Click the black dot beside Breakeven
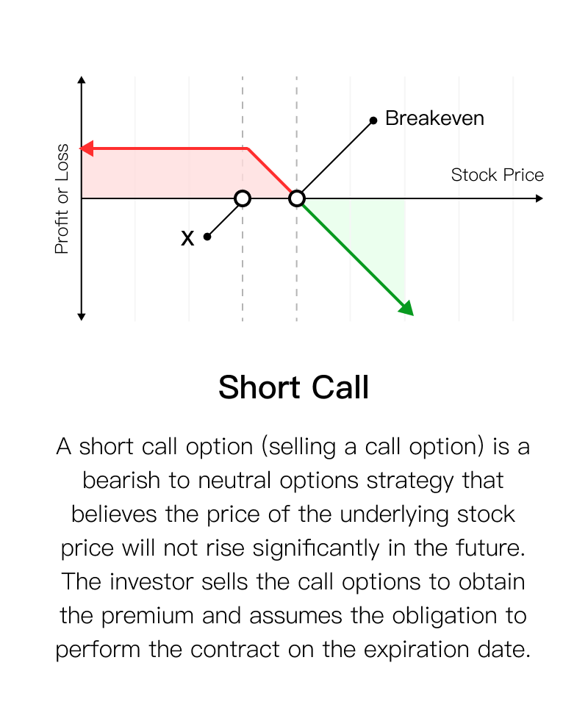This screenshot has height=710, width=588. click(x=373, y=121)
